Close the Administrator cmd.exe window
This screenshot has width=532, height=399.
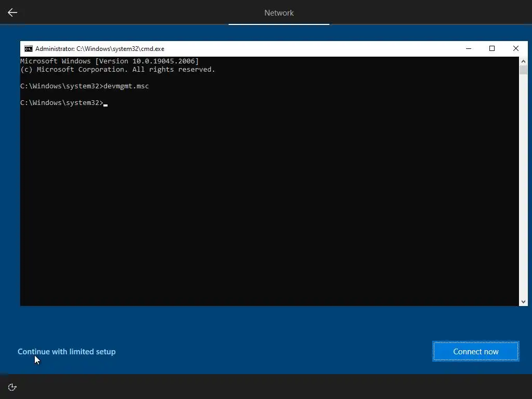coord(516,48)
